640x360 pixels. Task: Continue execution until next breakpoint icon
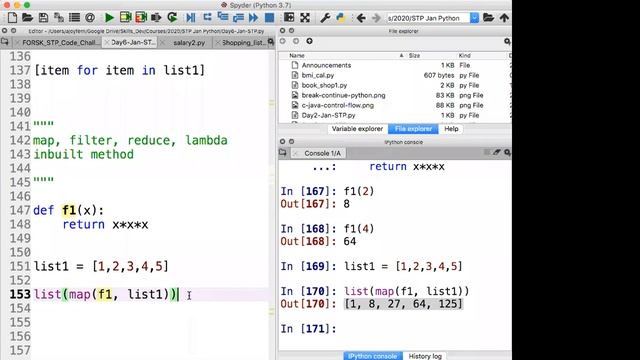pos(253,18)
